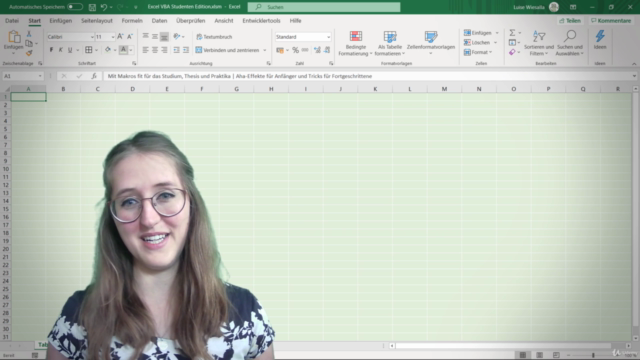Click the clear eraser icon in Bearbeiten
This screenshot has width=640, height=360.
[x=512, y=52]
